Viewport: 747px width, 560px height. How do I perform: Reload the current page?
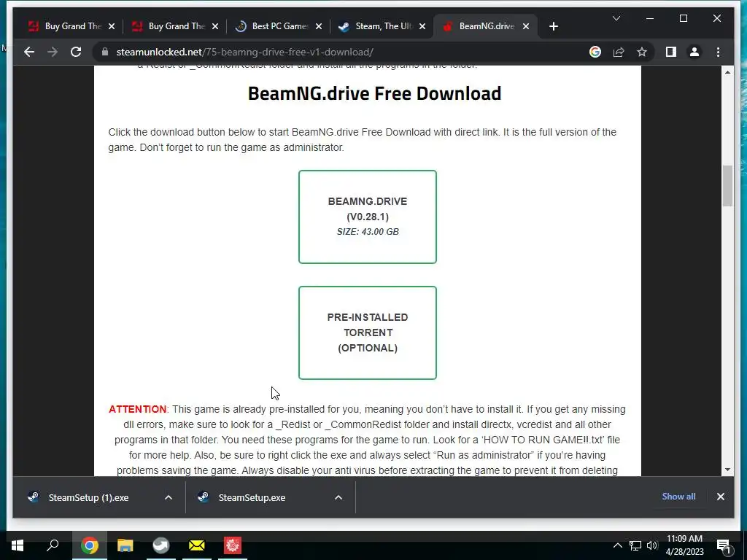click(76, 52)
